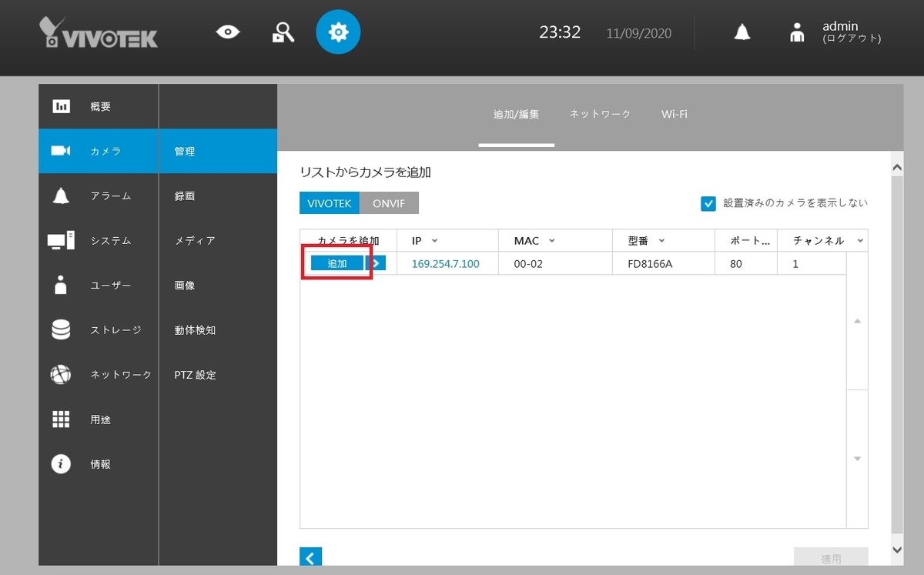Open the 管理 submenu item
This screenshot has height=575, width=924.
[218, 151]
